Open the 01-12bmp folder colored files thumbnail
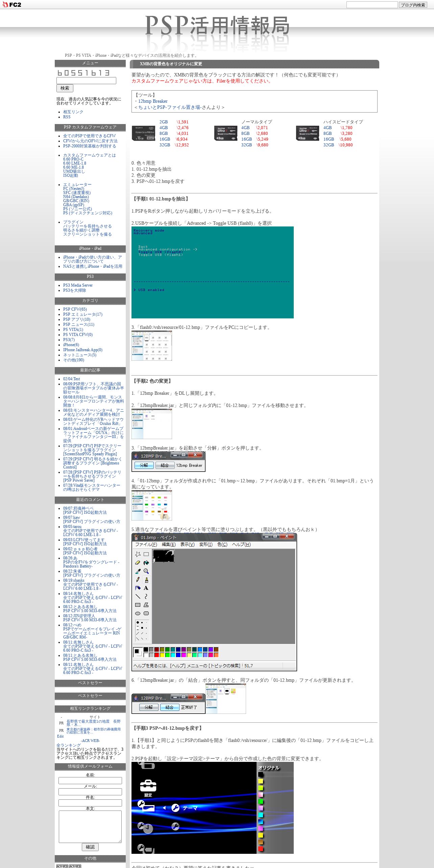 (152, 505)
